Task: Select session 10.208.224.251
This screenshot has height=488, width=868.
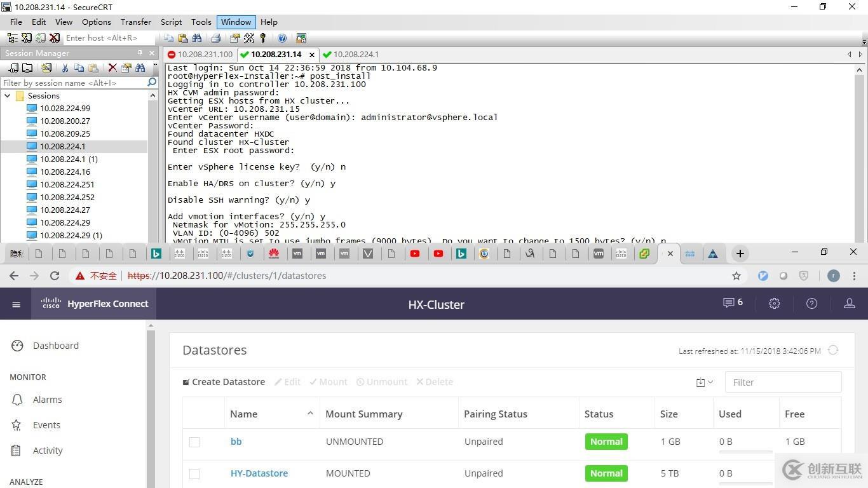Action: pyautogui.click(x=67, y=184)
